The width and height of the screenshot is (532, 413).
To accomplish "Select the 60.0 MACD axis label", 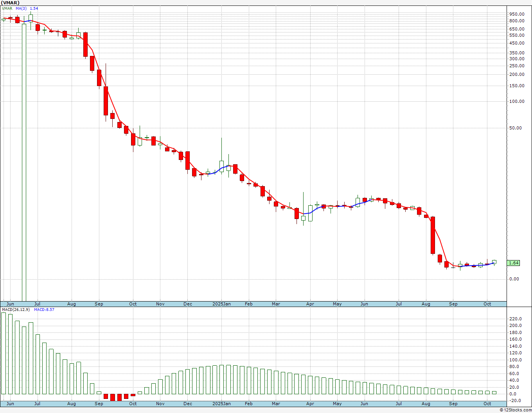I will pyautogui.click(x=515, y=373).
